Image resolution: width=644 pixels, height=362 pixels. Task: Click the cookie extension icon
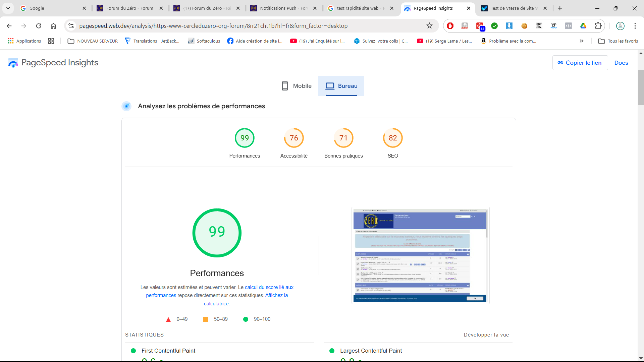[524, 26]
